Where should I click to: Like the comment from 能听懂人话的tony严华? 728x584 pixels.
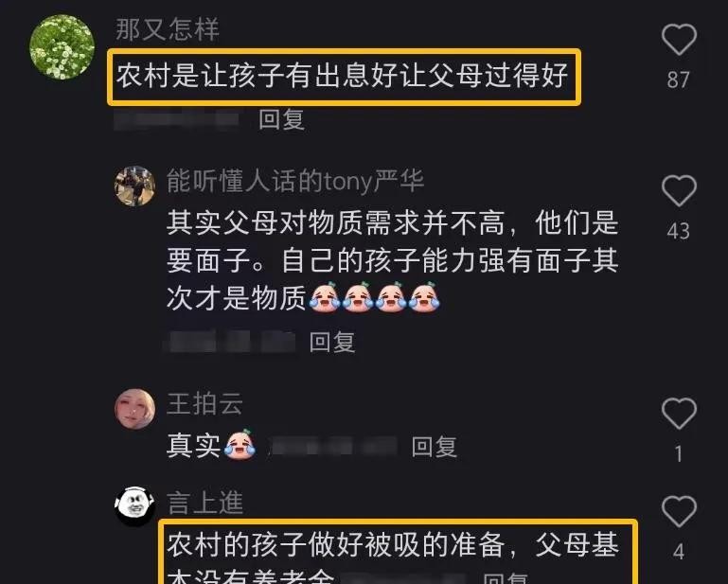pos(679,191)
